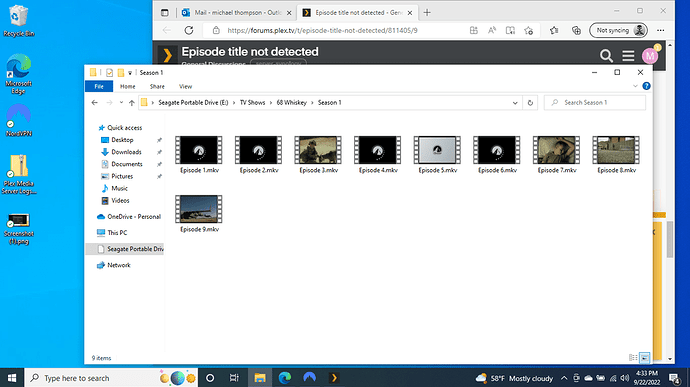Open Plex forum hamburger menu
This screenshot has width=690, height=387.
coord(628,56)
